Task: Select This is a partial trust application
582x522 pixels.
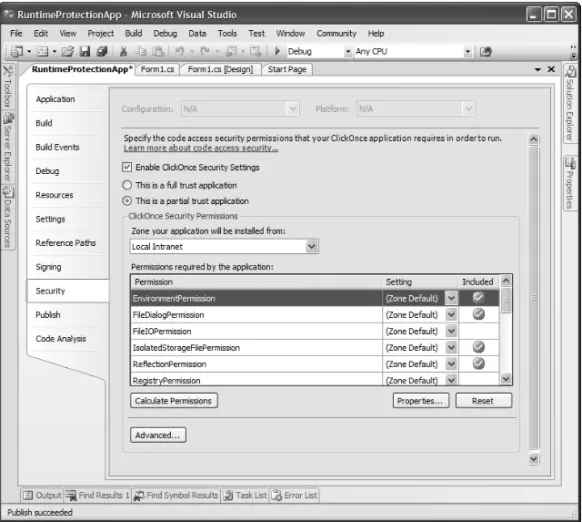Action: pos(127,201)
